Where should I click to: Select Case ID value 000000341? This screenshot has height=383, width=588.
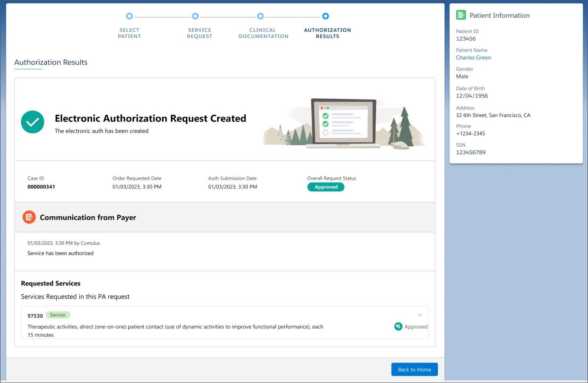pyautogui.click(x=41, y=187)
